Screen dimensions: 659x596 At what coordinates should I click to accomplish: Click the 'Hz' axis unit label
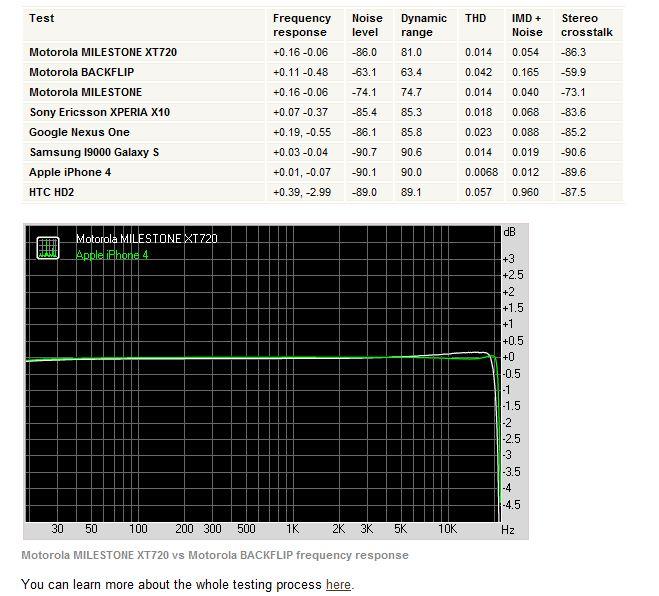click(x=508, y=530)
